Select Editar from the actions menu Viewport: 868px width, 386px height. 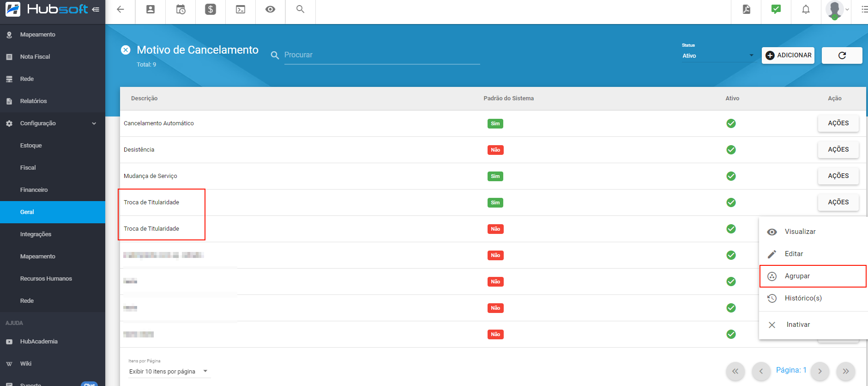[814, 254]
